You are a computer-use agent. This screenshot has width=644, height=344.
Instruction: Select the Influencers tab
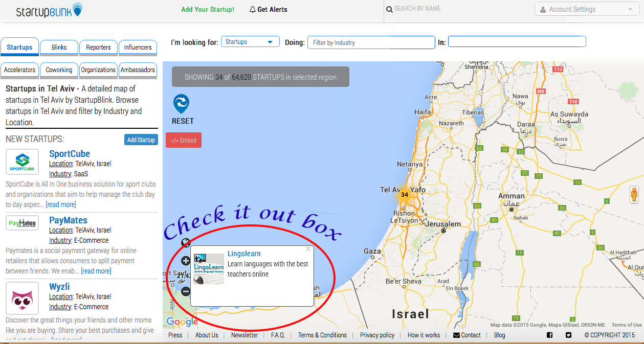coord(138,48)
